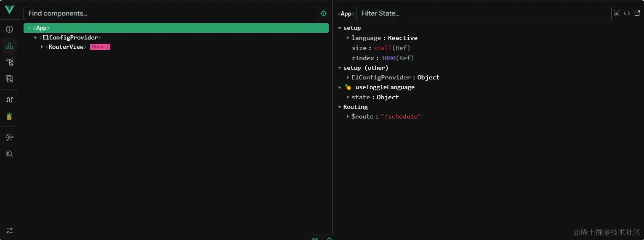Focus the Filter State input
This screenshot has height=240, width=644.
[484, 13]
